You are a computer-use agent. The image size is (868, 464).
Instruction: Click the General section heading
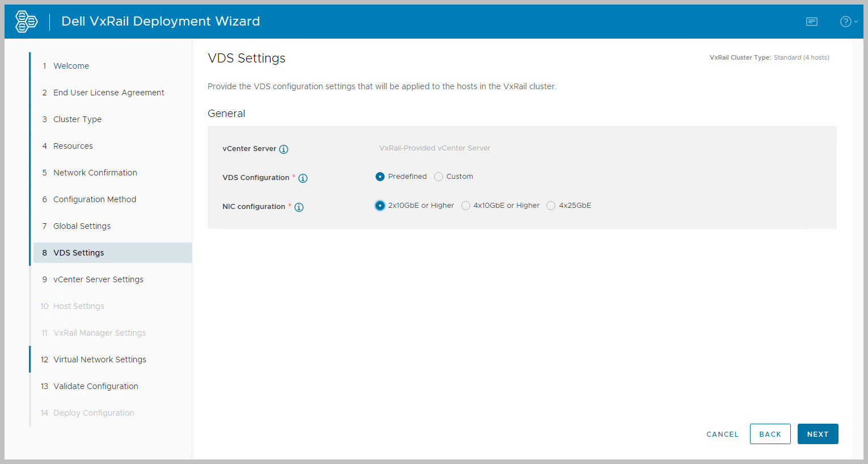coord(226,114)
